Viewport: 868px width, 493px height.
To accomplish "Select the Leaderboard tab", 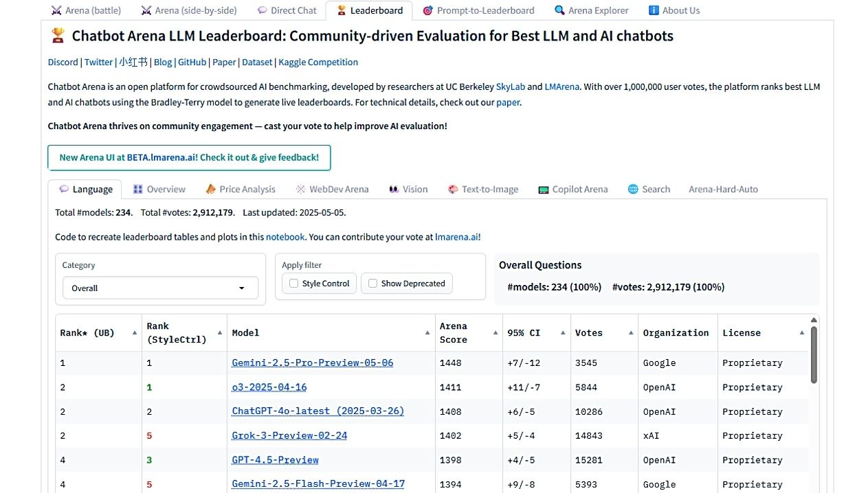I will [x=369, y=10].
